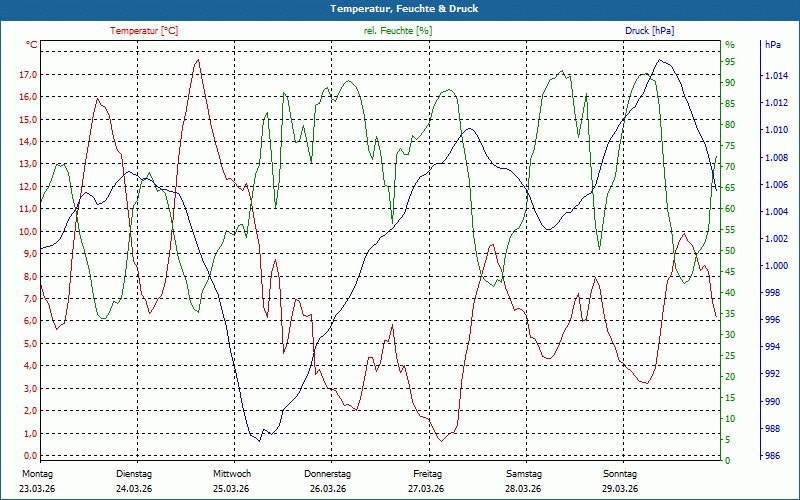The width and height of the screenshot is (800, 500).
Task: Click the '1.000' pressure axis value
Action: tap(776, 266)
